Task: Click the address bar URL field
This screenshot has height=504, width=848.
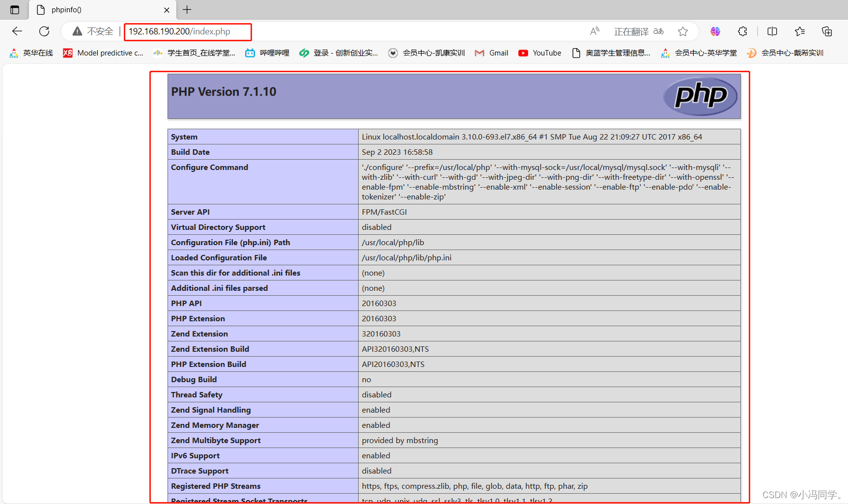Action: [x=179, y=31]
